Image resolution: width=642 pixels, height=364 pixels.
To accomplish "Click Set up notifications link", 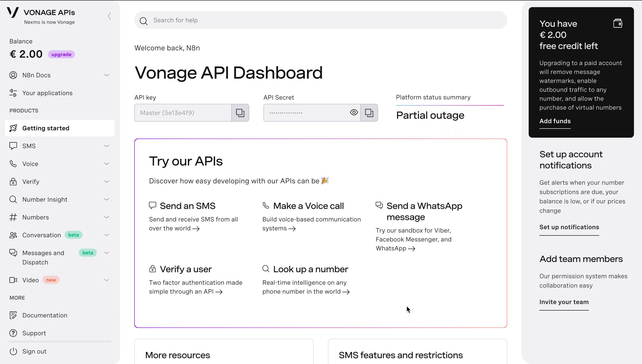I will click(569, 227).
